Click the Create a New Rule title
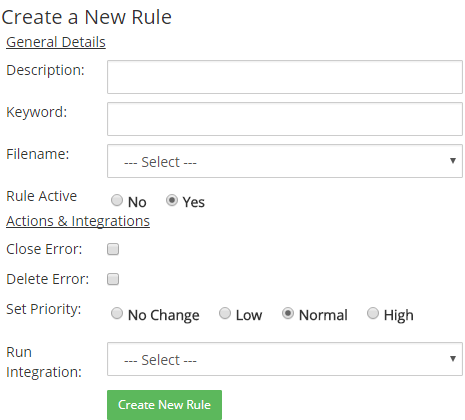The image size is (465, 420). [x=87, y=17]
